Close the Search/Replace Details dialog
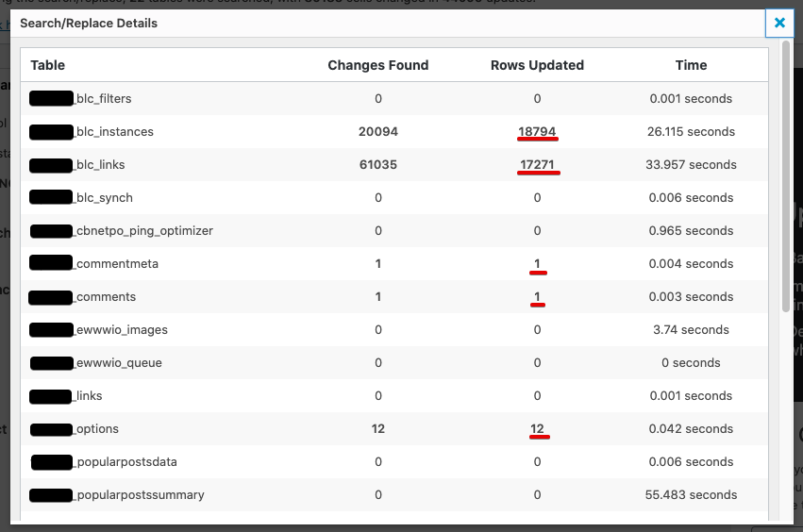This screenshot has height=532, width=803. [778, 23]
